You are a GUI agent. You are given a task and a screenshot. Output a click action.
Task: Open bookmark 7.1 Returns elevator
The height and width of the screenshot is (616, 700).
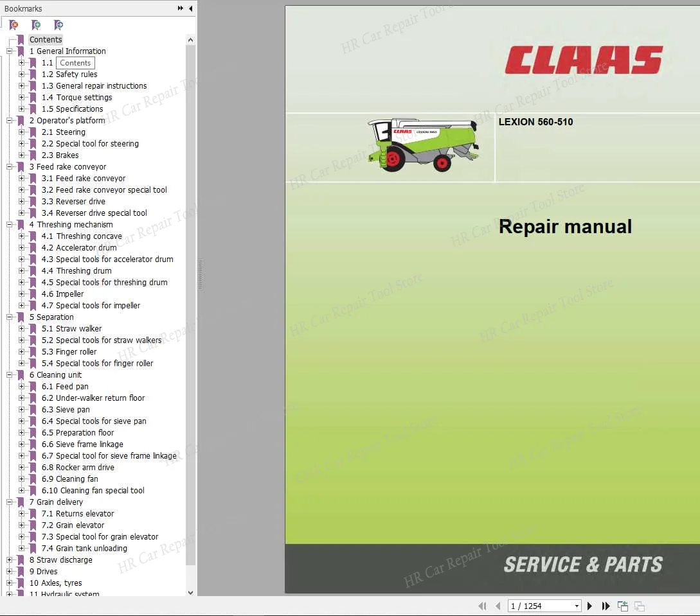pos(77,514)
